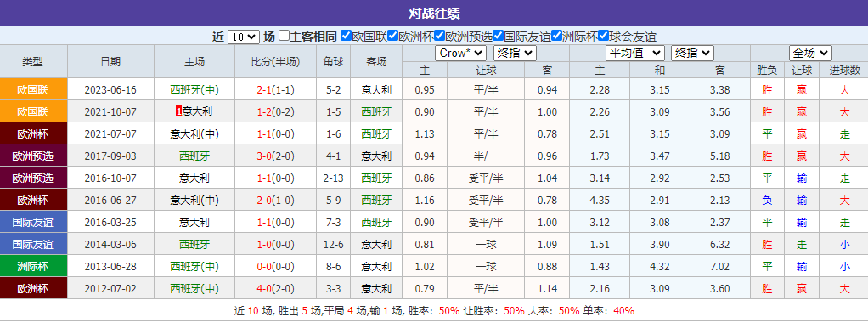Toggle the 主客相同 checkbox

(x=284, y=36)
